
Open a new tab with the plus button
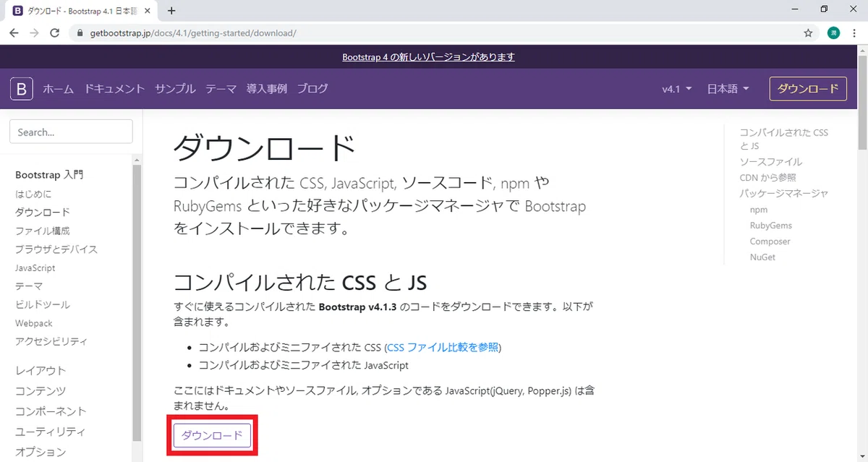(x=171, y=11)
